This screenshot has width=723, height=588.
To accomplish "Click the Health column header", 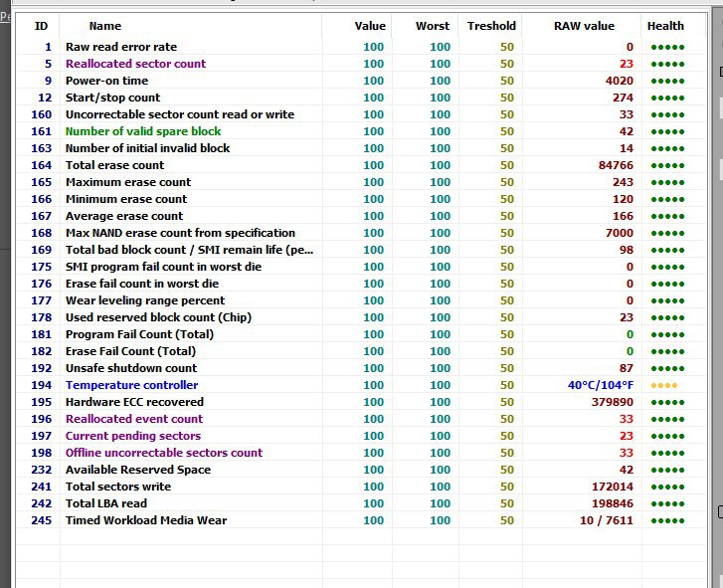I will click(665, 26).
